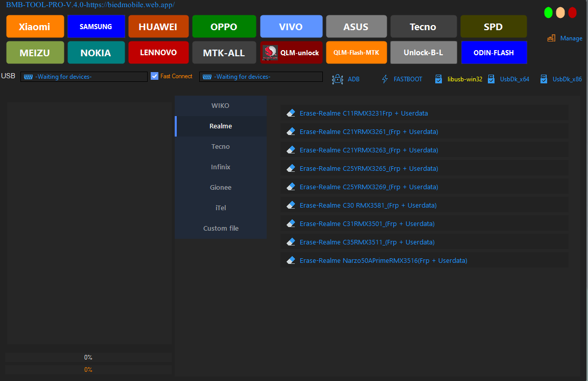Screen dimensions: 588x381
Task: Click the green circle indicator
Action: pyautogui.click(x=548, y=13)
